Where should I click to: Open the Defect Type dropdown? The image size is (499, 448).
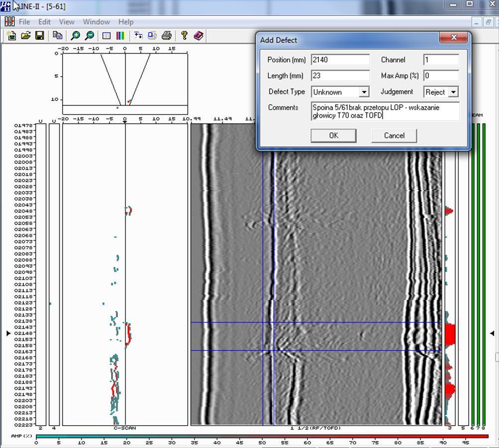(364, 92)
